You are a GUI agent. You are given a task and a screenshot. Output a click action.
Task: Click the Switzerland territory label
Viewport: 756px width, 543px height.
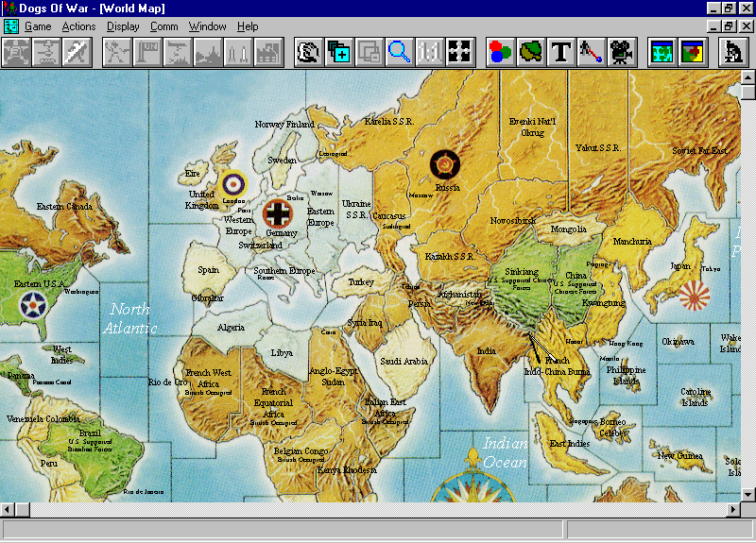261,246
